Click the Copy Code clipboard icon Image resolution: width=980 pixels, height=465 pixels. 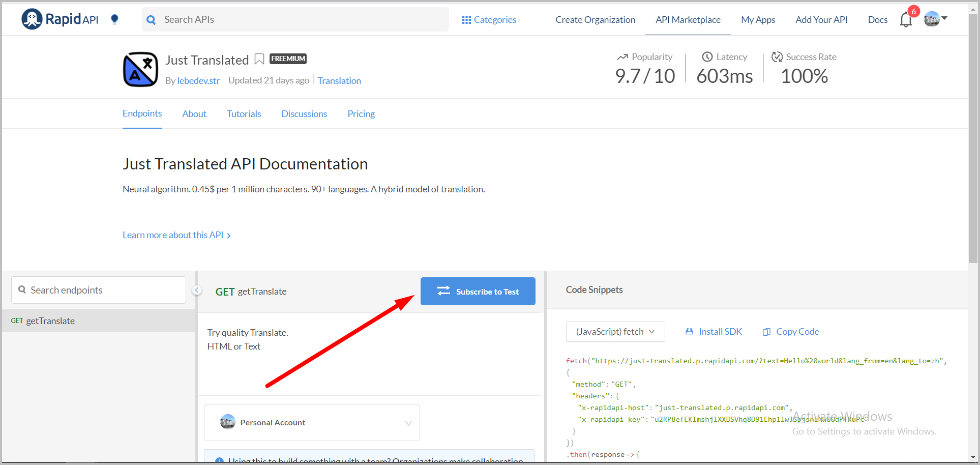tap(766, 332)
